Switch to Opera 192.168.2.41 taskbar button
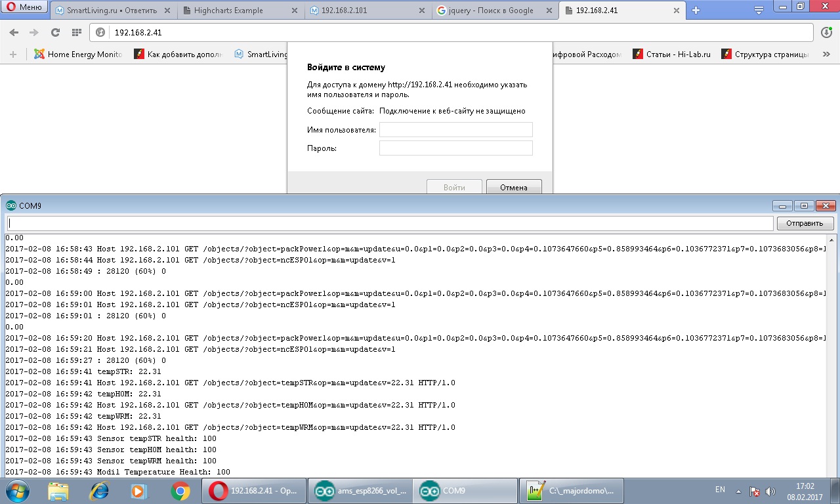Screen dimensions: 840x504 (x=255, y=490)
